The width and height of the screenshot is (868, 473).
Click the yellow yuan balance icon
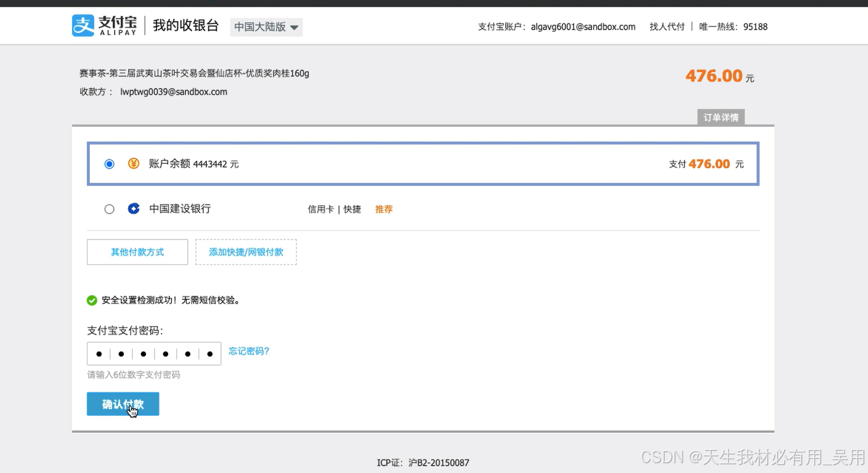[134, 164]
